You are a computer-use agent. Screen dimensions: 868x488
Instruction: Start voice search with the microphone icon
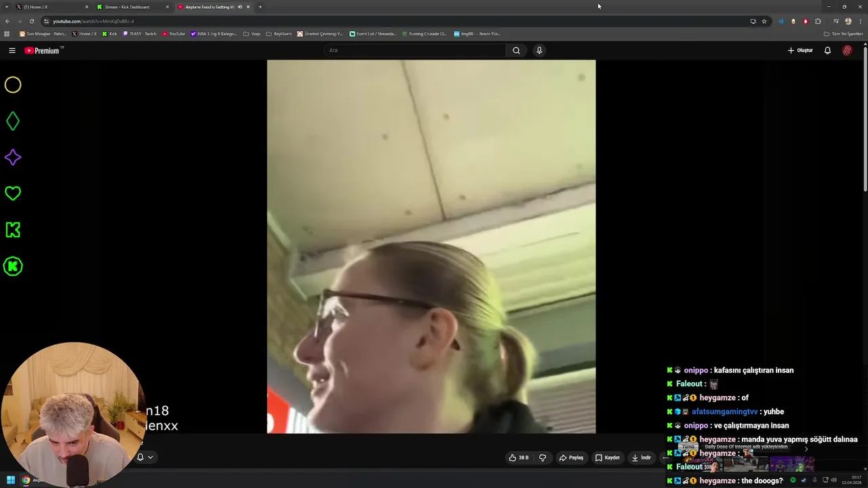coord(539,50)
